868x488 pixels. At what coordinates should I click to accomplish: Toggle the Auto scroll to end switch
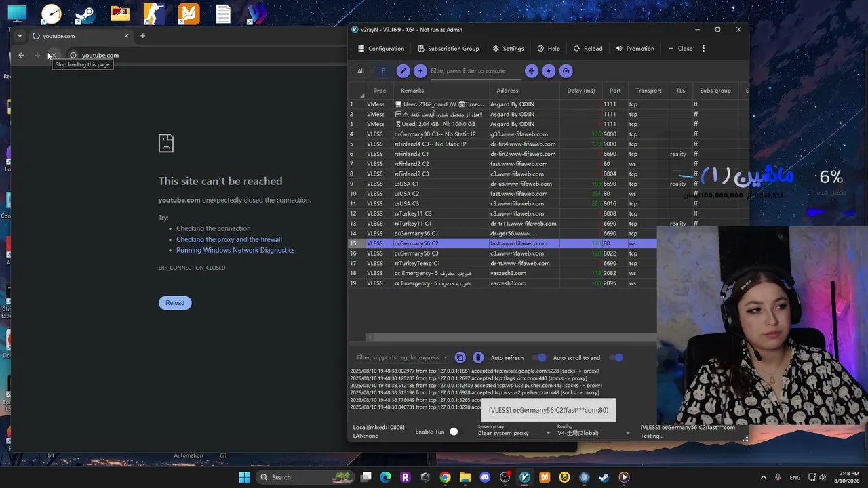point(616,357)
